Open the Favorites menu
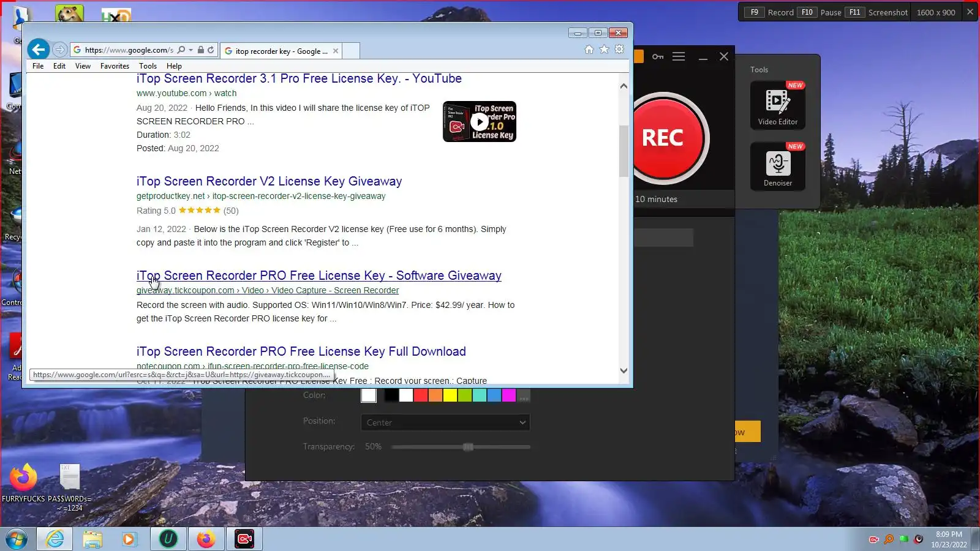Image resolution: width=980 pixels, height=551 pixels. click(x=115, y=66)
